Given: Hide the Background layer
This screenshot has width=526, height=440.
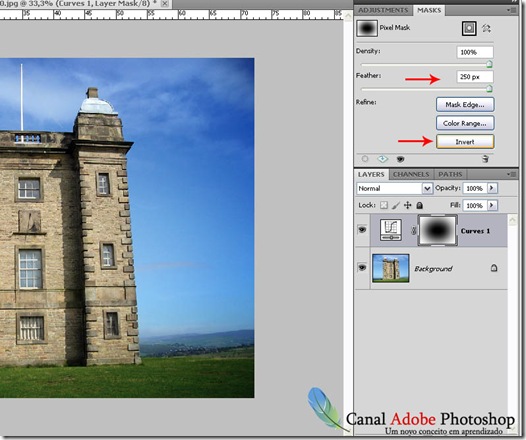Looking at the screenshot, I should 362,268.
